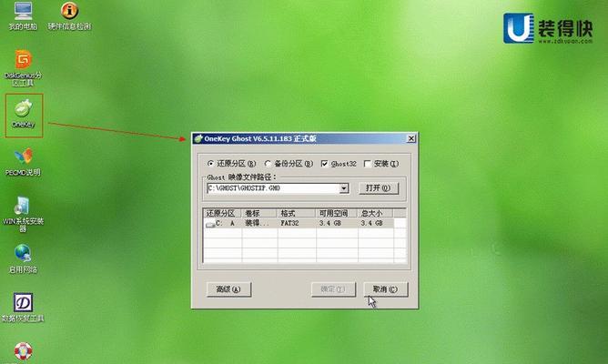Click the 卷标 column header
Viewport: 608px width, 364px height.
(x=259, y=213)
